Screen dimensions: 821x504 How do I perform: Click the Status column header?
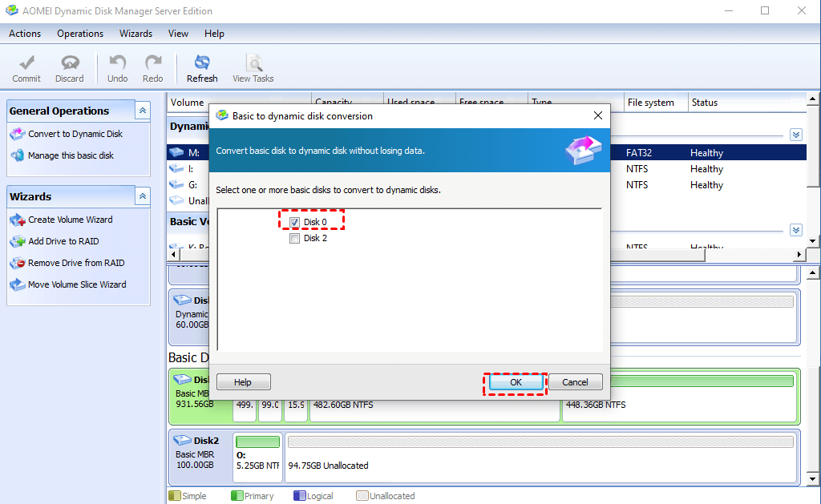click(746, 103)
